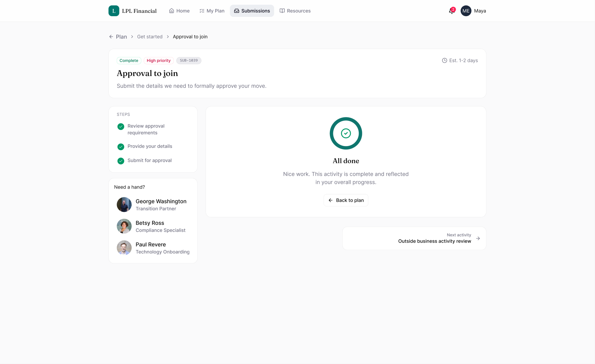The width and height of the screenshot is (595, 364).
Task: Click the Technology Onboarding role text
Action: [163, 252]
